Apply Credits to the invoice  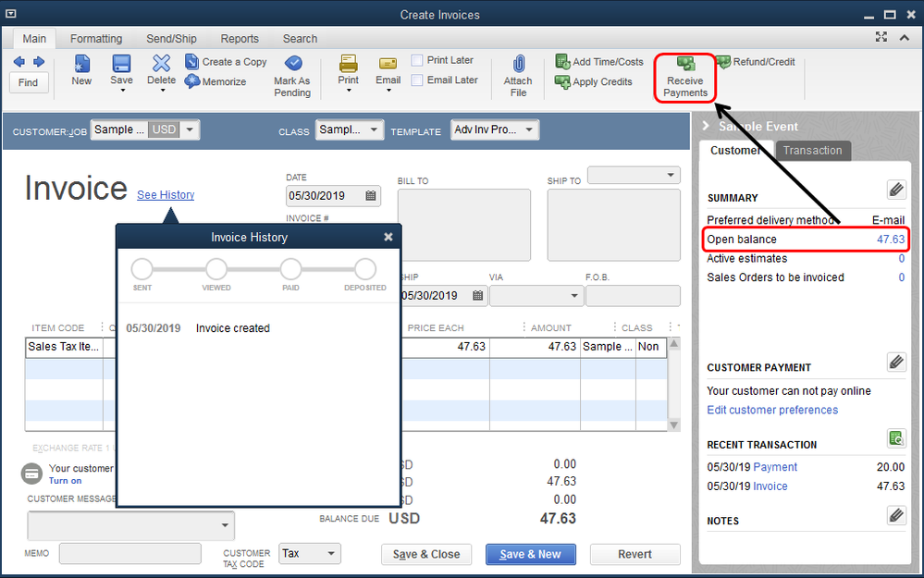(594, 82)
